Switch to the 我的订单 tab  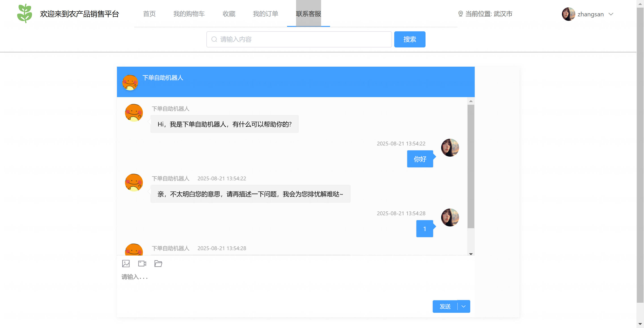(x=265, y=14)
